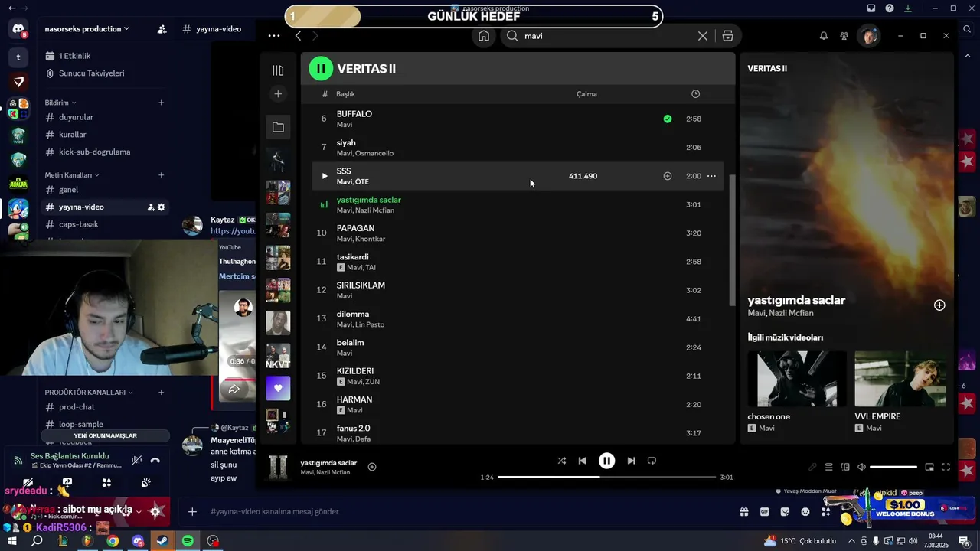Image resolution: width=980 pixels, height=551 pixels.
Task: Create a channel in the Bildirim category
Action: point(161,103)
